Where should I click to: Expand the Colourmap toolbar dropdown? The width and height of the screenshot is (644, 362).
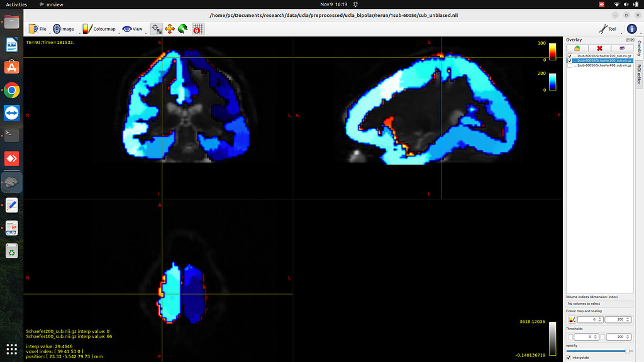[99, 29]
